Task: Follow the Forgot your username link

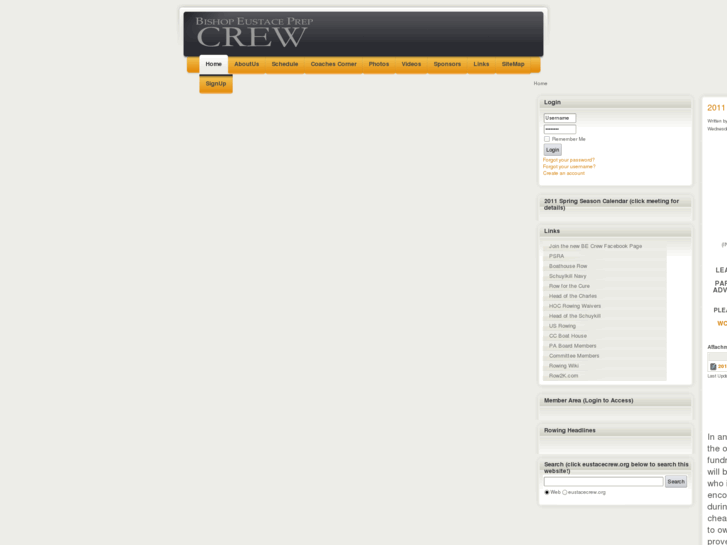Action: point(569,167)
